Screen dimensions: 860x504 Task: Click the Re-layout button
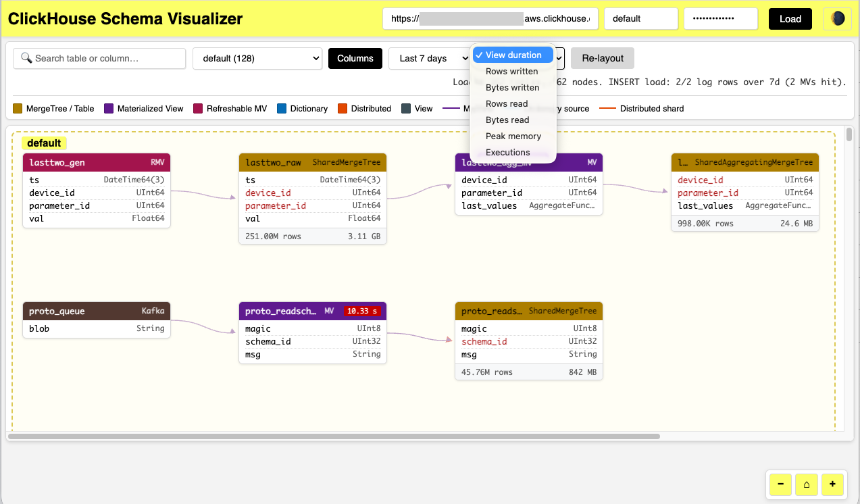click(603, 58)
